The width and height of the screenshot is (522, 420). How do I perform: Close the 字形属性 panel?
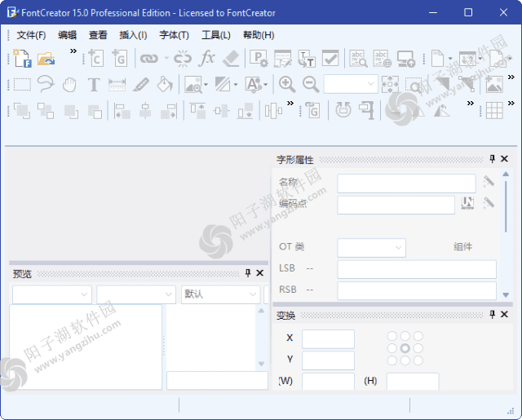(504, 159)
